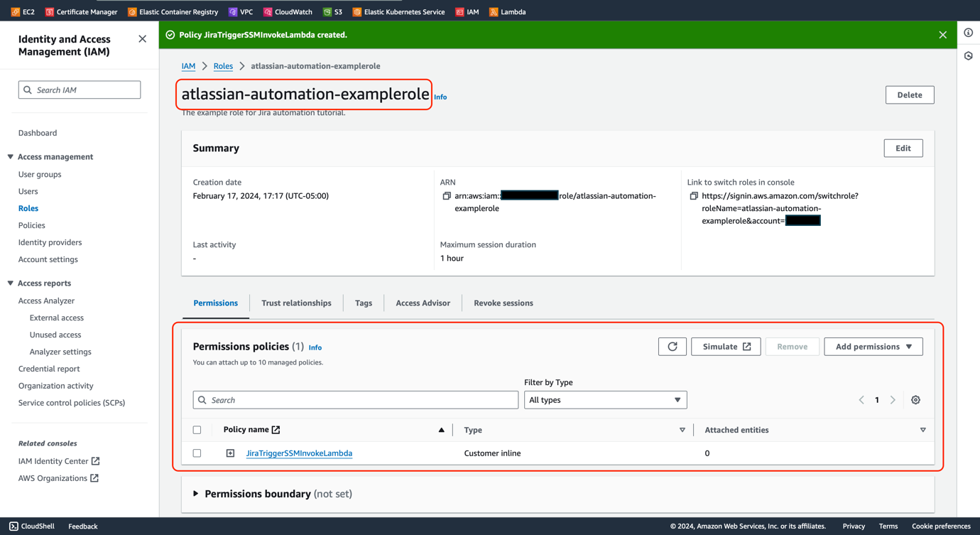Open Feedback in the footer
This screenshot has width=980, height=535.
click(83, 526)
